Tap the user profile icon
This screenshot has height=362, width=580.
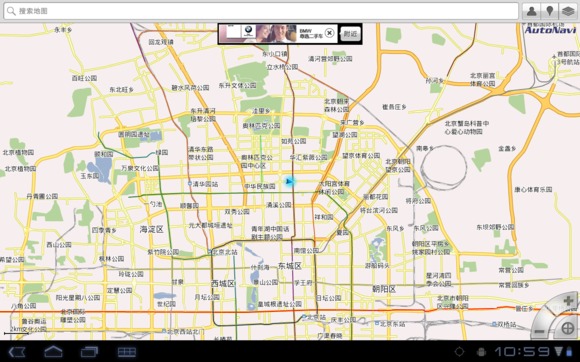pyautogui.click(x=531, y=11)
